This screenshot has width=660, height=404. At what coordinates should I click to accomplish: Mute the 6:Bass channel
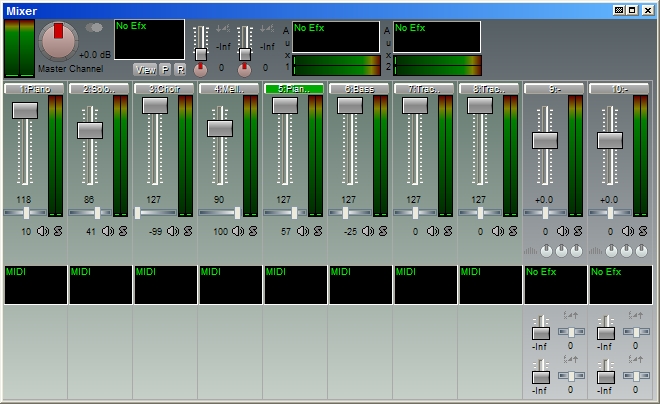click(368, 231)
